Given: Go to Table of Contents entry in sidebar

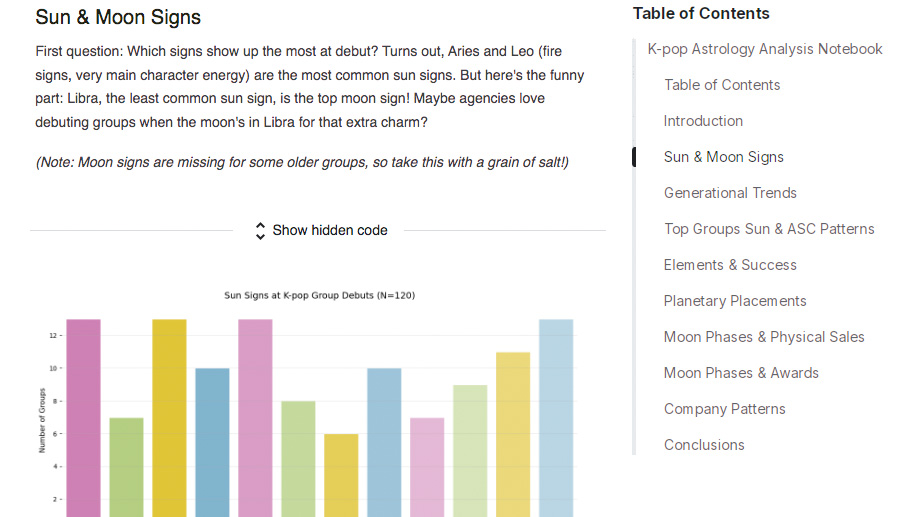Looking at the screenshot, I should [722, 85].
